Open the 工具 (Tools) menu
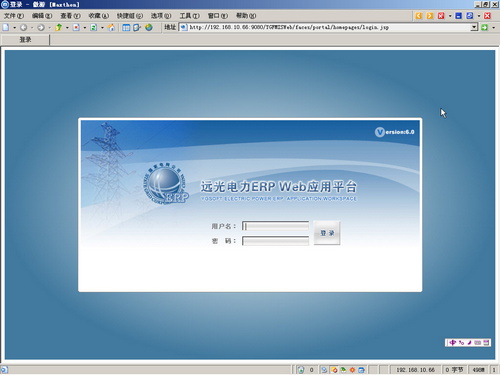The image size is (500, 375). click(x=189, y=16)
